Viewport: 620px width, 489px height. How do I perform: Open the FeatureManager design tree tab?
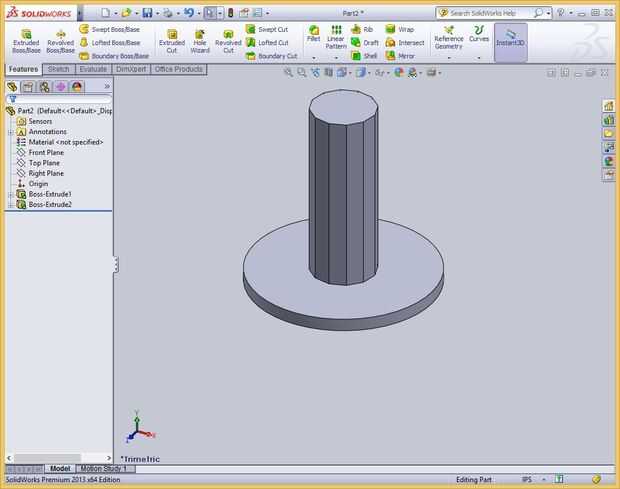[x=12, y=87]
